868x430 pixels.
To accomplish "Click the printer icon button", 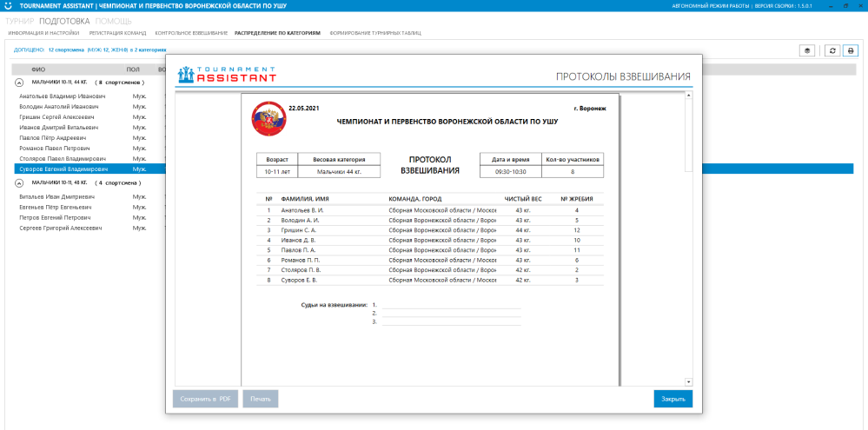I will tap(851, 50).
